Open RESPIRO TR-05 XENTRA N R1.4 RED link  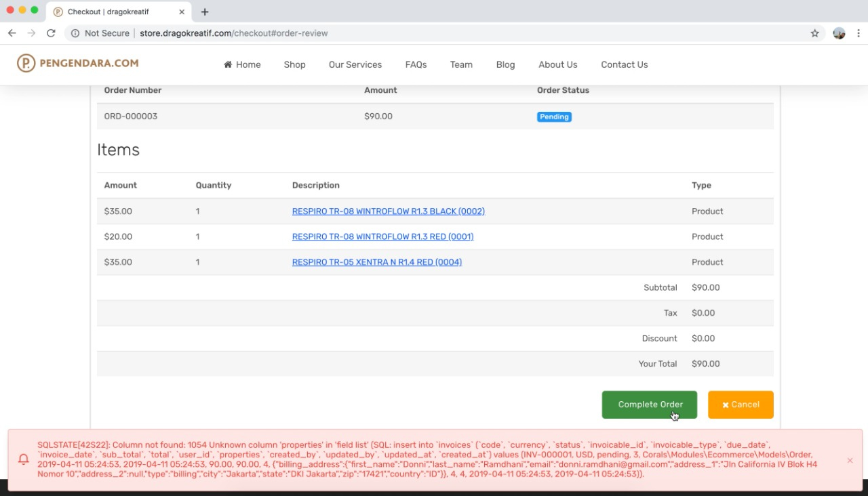[x=376, y=262]
